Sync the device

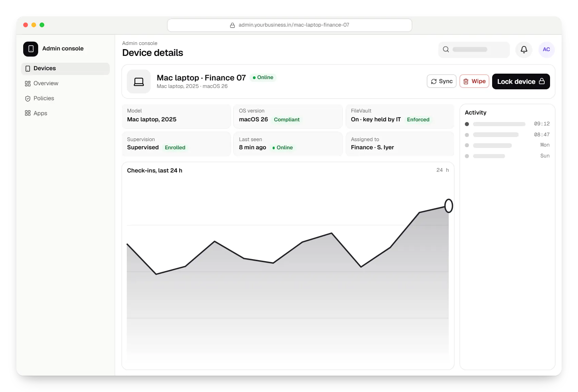[441, 81]
